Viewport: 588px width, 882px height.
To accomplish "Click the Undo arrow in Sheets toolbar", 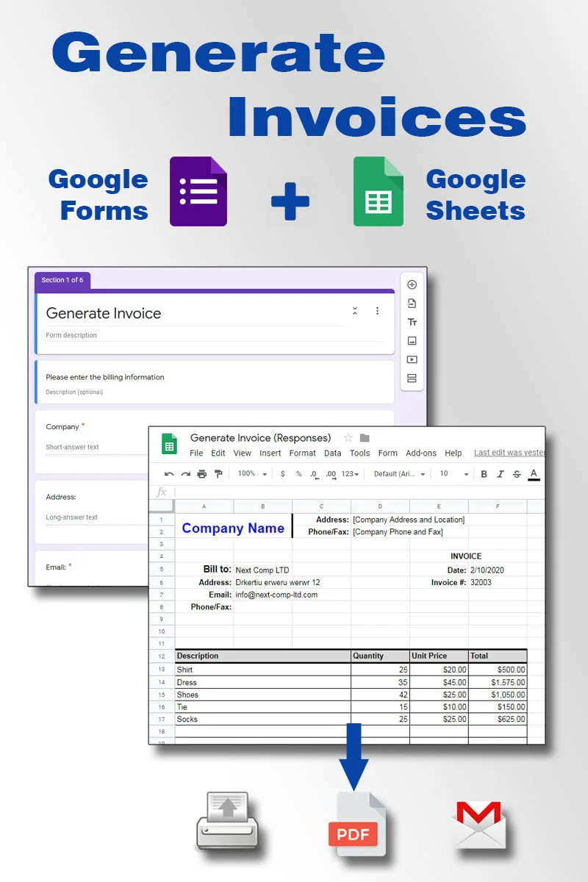I will [x=169, y=474].
